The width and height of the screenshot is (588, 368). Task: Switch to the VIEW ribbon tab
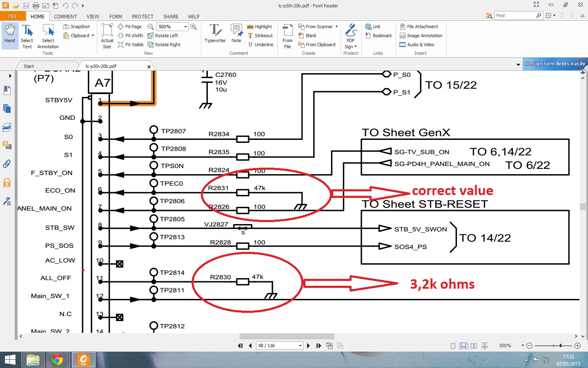pos(93,17)
